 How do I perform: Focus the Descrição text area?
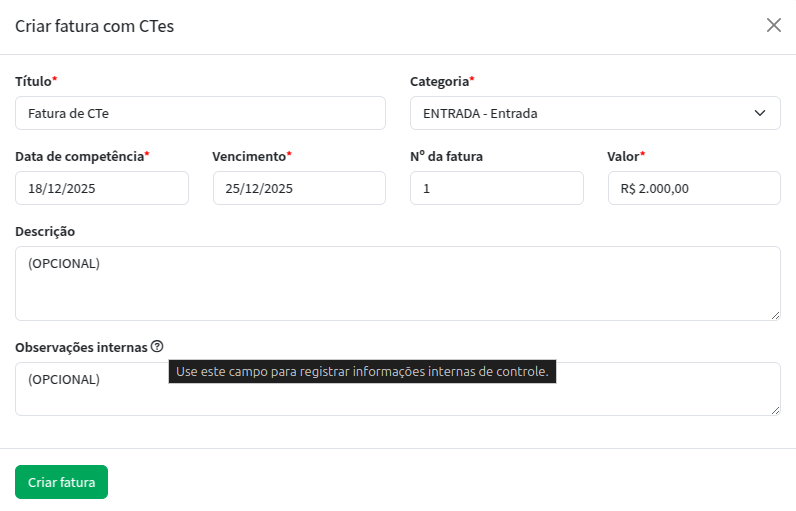397,284
